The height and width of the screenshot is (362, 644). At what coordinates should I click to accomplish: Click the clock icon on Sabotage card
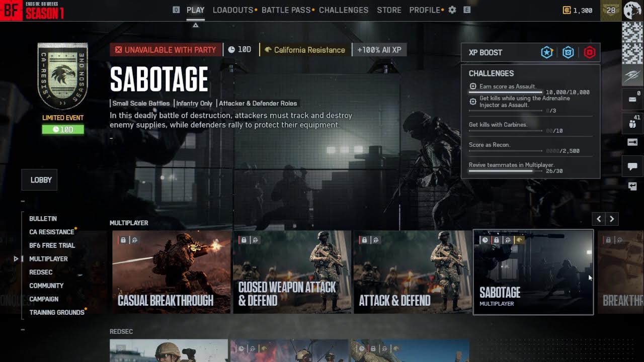click(485, 240)
